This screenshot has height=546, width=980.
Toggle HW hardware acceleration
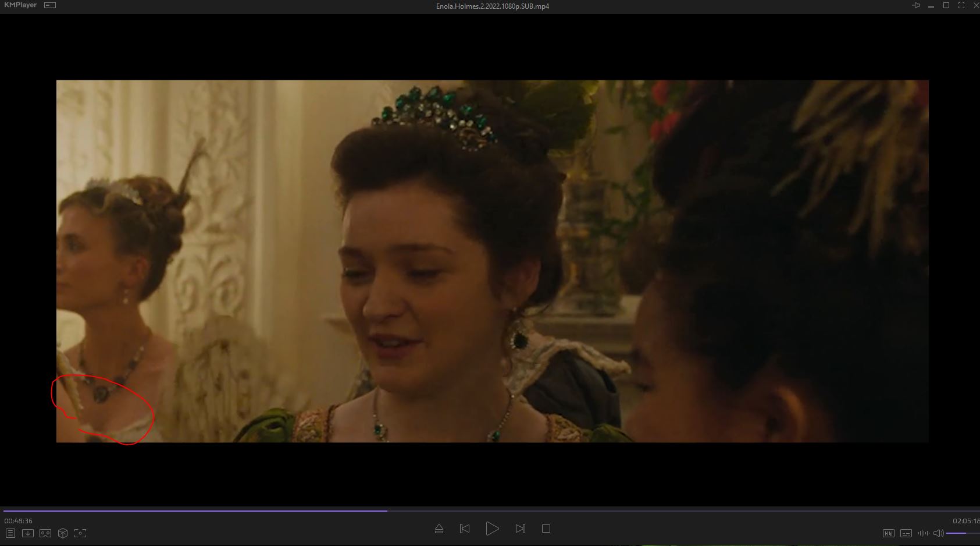[888, 533]
